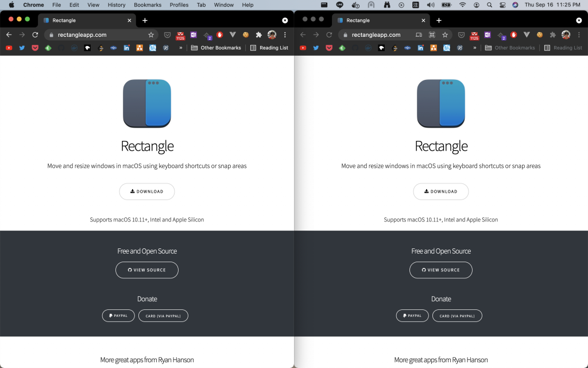Bookmark page using star in left window
The image size is (588, 368).
click(151, 35)
